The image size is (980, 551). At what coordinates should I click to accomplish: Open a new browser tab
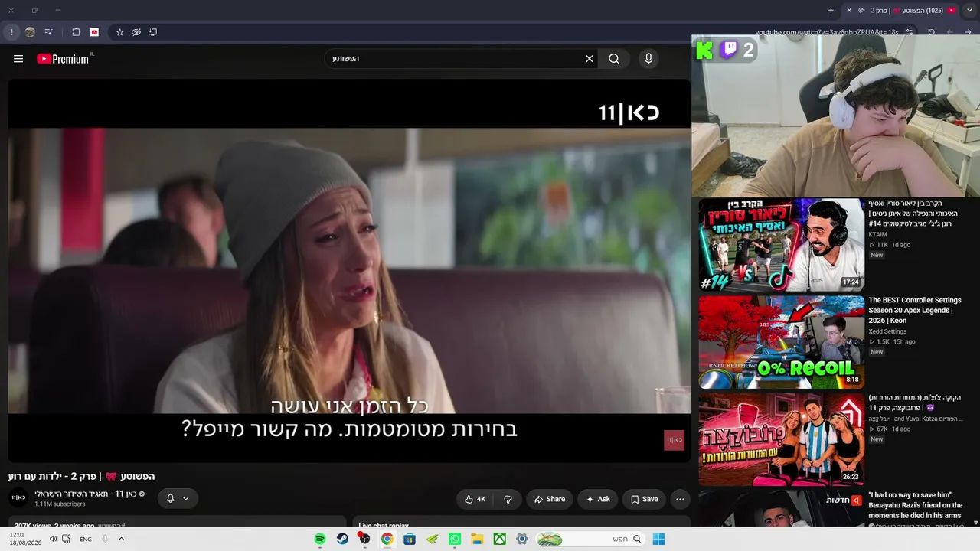831,11
